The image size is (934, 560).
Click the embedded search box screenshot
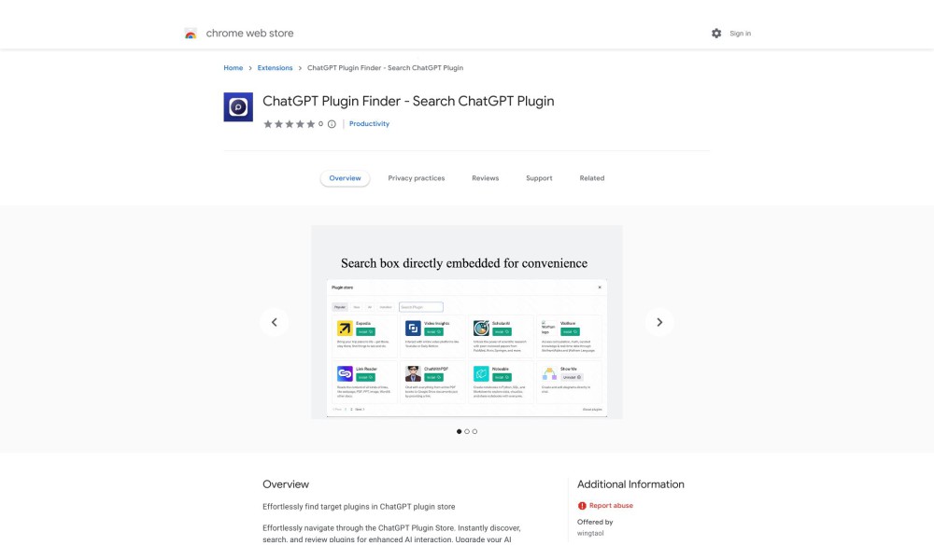466,322
